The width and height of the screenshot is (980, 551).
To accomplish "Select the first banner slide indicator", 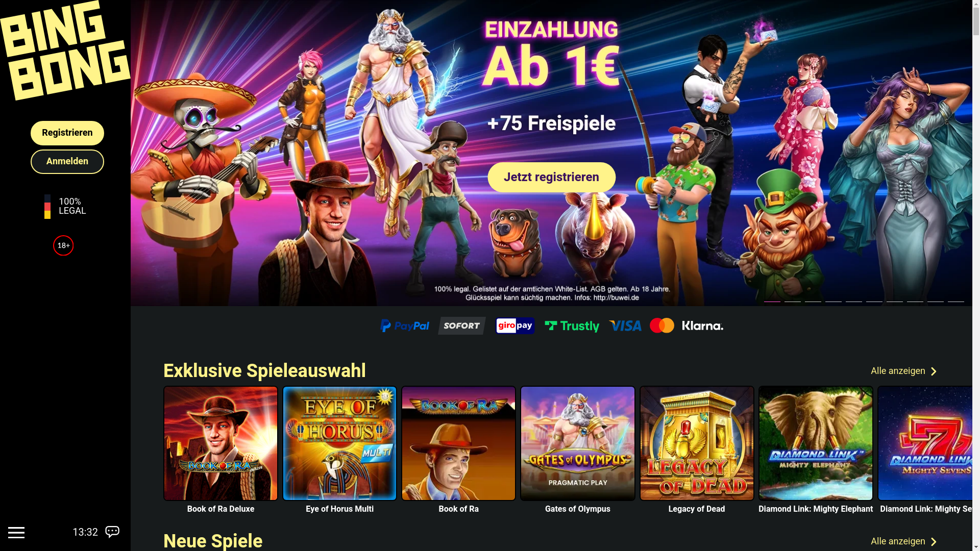I will (772, 301).
